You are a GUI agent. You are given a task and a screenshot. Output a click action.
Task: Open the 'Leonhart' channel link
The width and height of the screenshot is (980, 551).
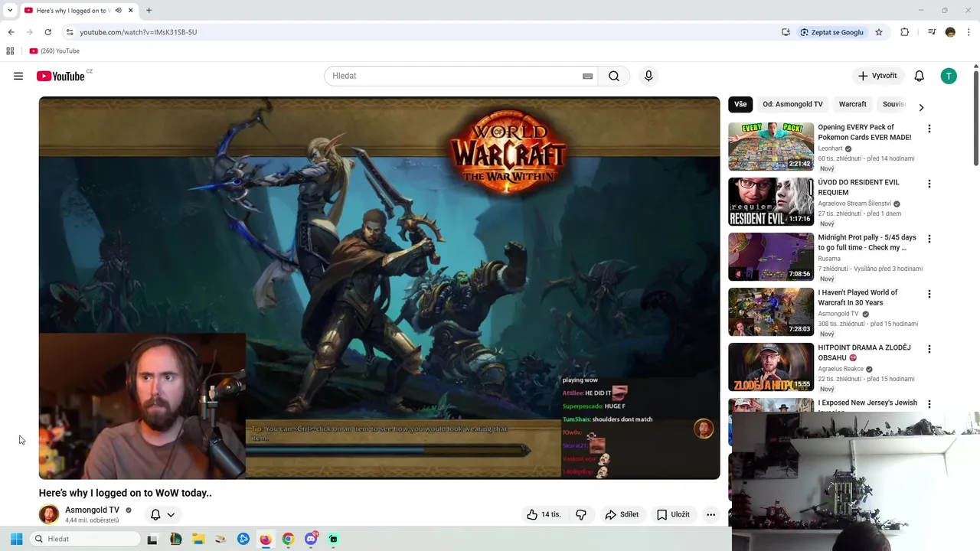[830, 148]
